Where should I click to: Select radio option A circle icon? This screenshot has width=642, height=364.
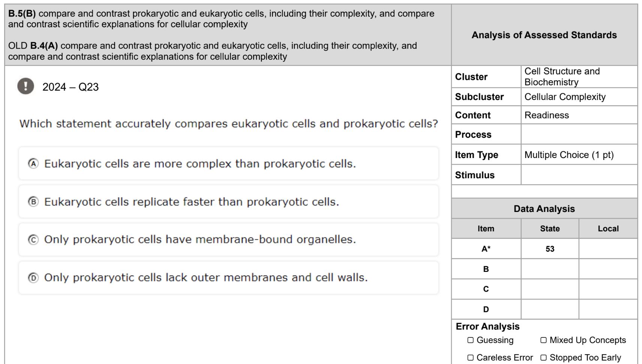pos(33,164)
